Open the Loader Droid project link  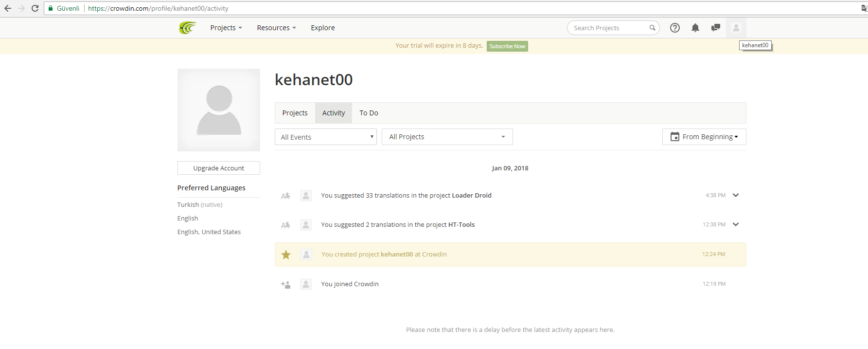click(x=472, y=196)
